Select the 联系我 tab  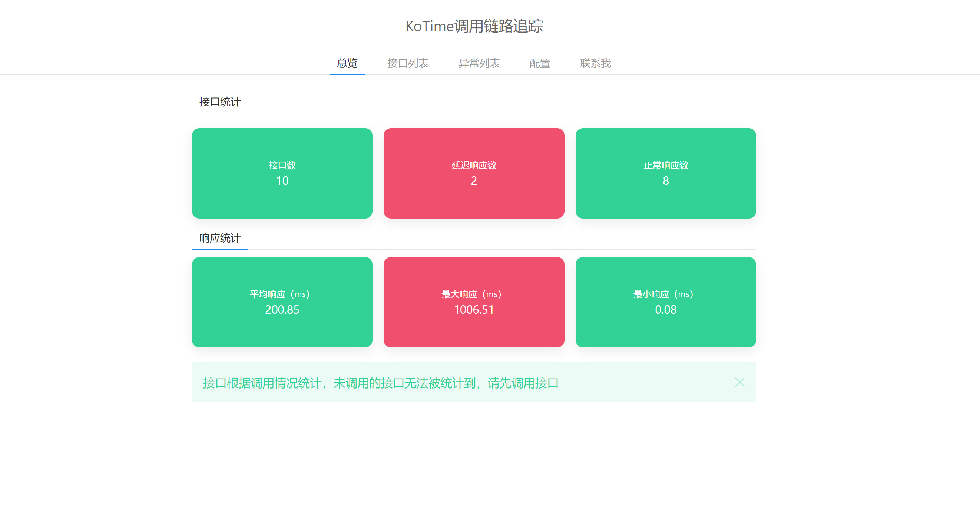point(595,63)
